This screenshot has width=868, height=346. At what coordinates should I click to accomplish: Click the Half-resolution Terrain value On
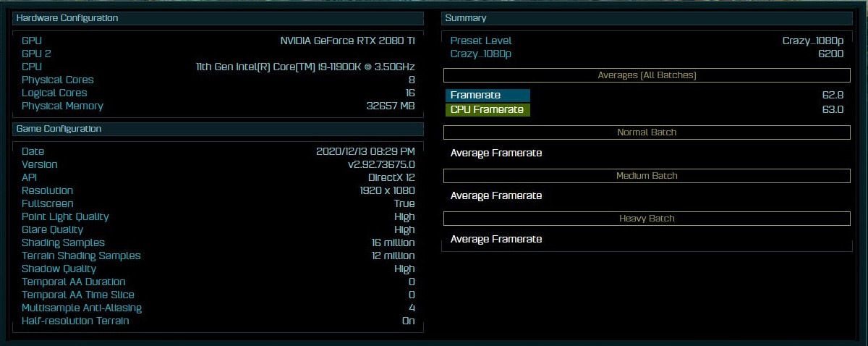point(409,321)
